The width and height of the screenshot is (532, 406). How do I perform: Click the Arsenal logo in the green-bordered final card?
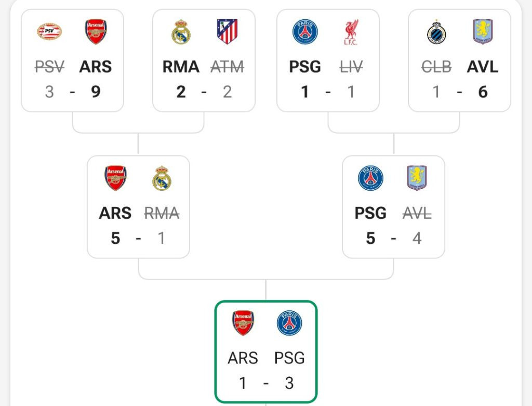(x=243, y=323)
